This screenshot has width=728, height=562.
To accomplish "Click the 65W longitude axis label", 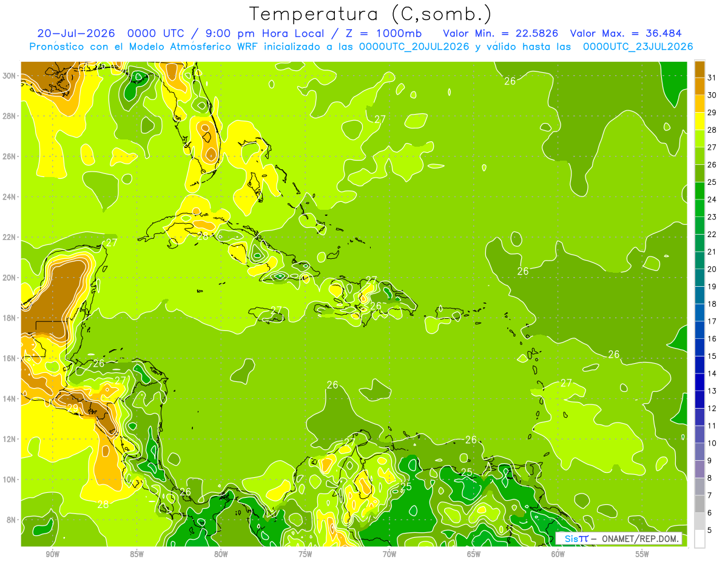I will tap(474, 555).
